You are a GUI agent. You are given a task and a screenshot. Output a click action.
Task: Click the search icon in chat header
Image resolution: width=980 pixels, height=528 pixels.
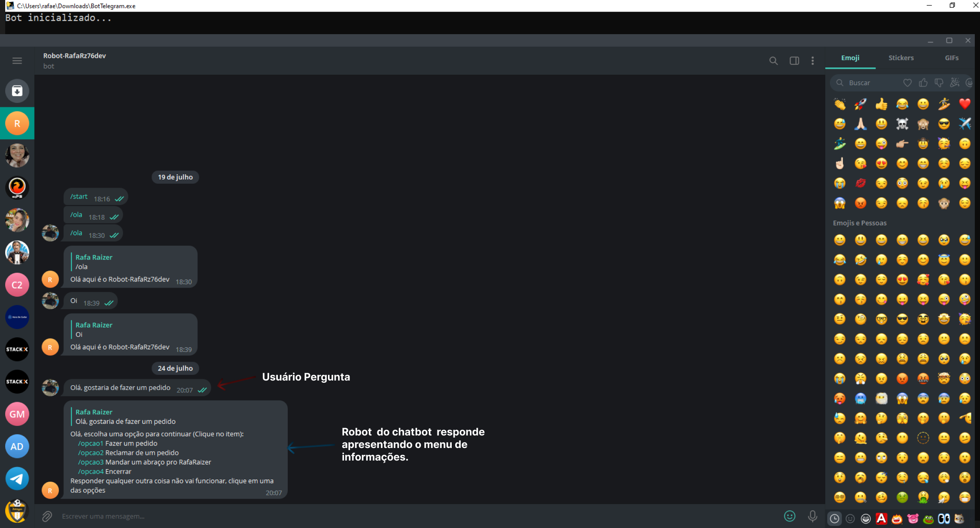(773, 61)
